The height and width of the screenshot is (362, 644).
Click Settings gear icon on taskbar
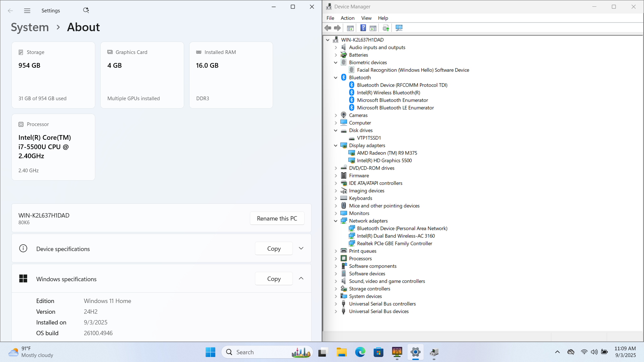coord(415,352)
